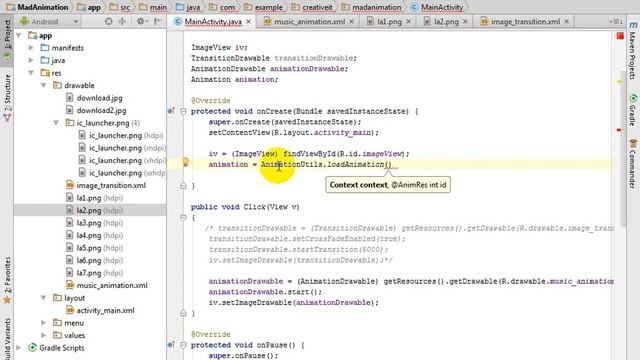
Task: Click the scroll-from-source target icon
Action: pyautogui.click(x=108, y=21)
